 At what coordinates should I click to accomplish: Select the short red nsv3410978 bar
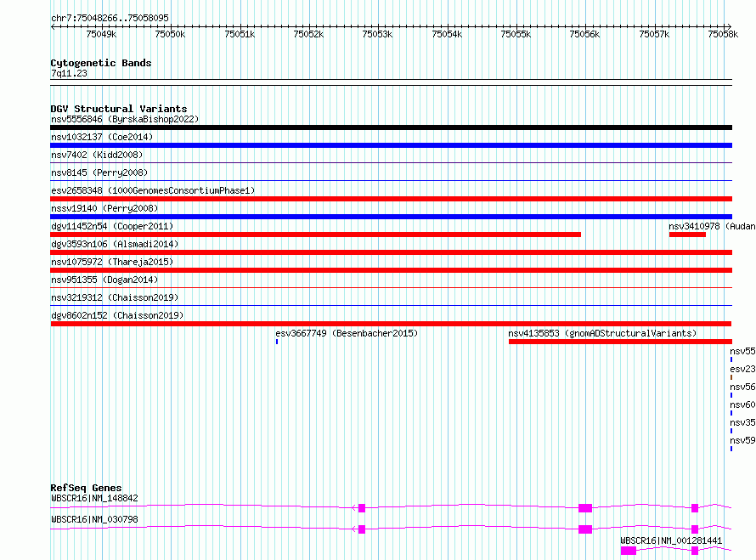687,235
